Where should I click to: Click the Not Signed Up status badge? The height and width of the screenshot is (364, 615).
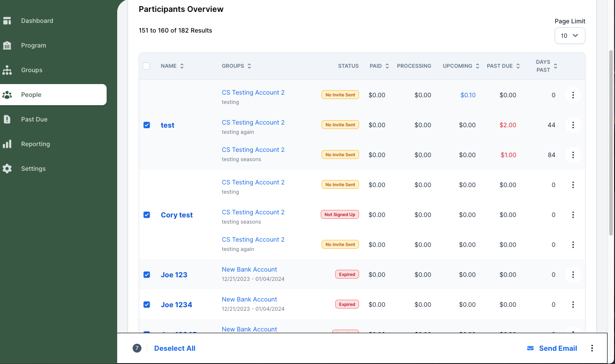click(x=340, y=215)
